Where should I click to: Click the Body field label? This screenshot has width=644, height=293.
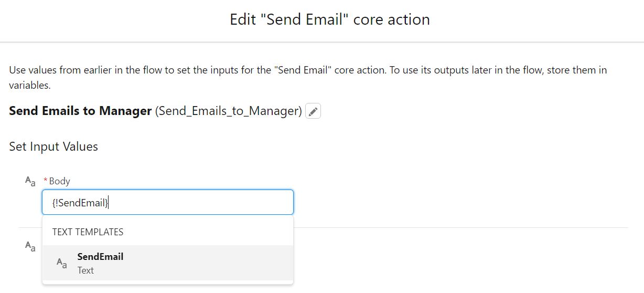click(59, 181)
